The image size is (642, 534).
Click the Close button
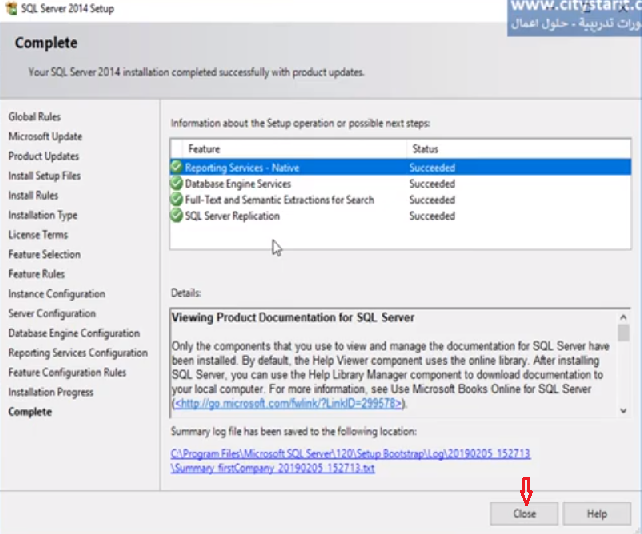pos(524,514)
